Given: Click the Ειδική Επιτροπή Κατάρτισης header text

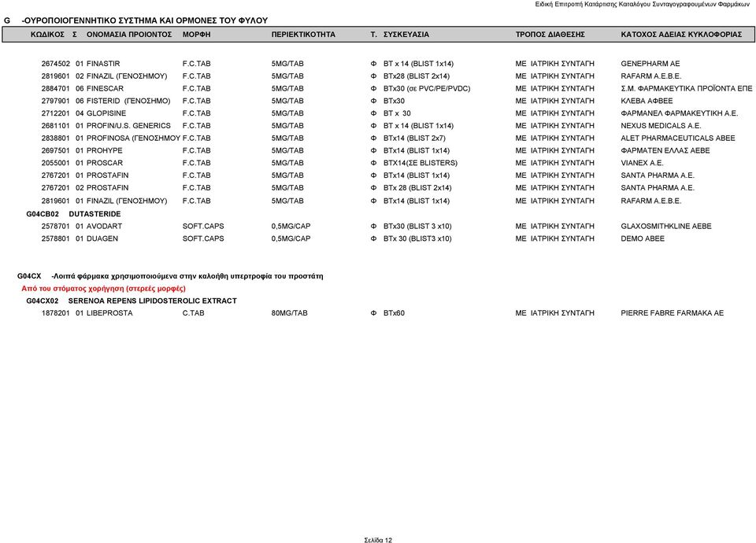Looking at the screenshot, I should [x=643, y=5].
